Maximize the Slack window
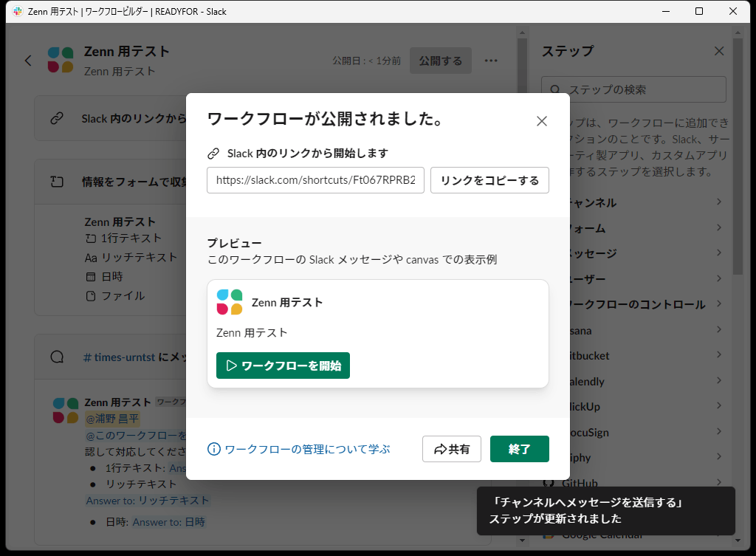 click(x=699, y=11)
